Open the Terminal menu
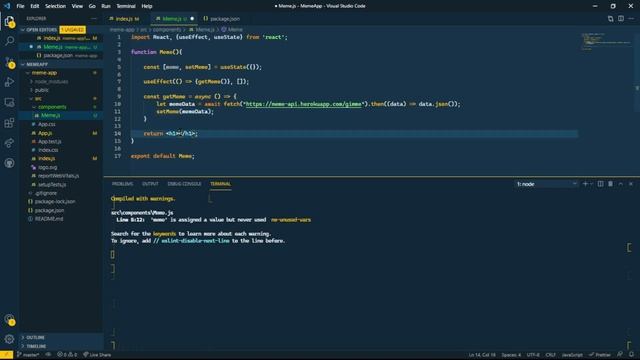 (126, 6)
